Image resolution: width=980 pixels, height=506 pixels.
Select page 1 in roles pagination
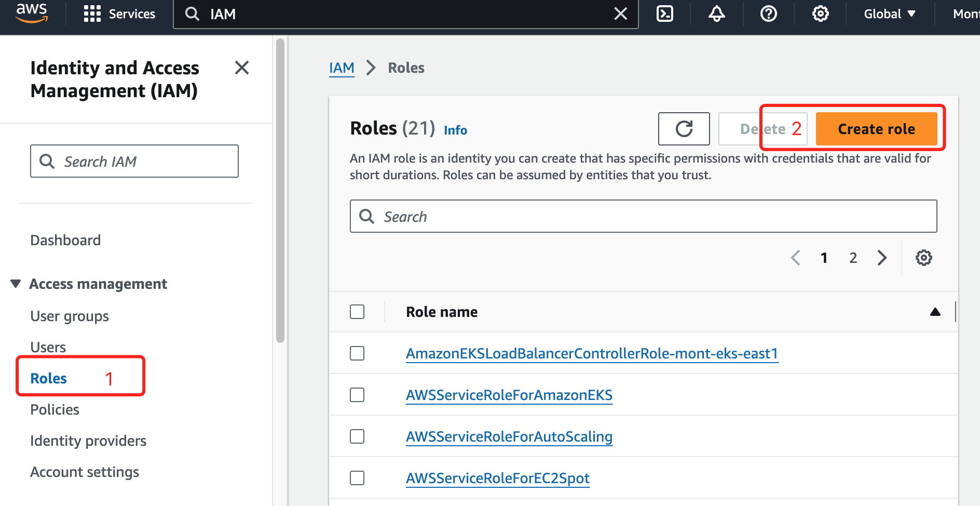point(824,258)
